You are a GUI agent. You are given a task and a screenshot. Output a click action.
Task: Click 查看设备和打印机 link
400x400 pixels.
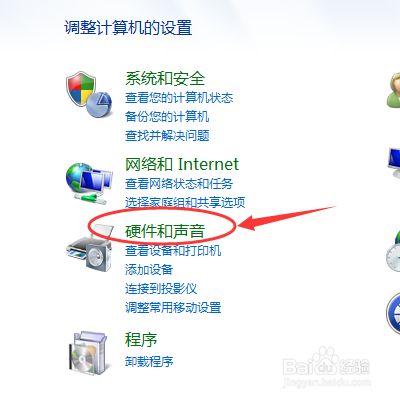click(173, 251)
